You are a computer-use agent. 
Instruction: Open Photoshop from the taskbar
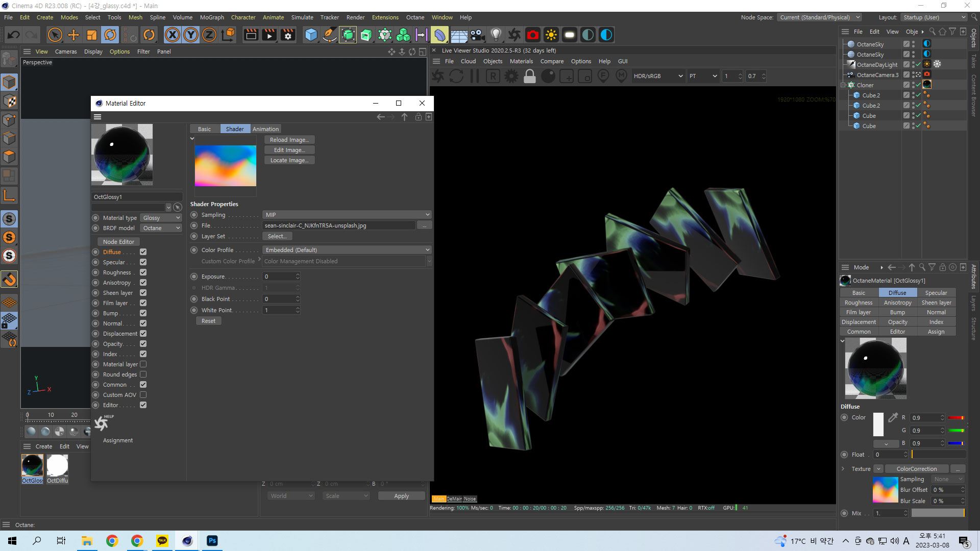tap(212, 541)
